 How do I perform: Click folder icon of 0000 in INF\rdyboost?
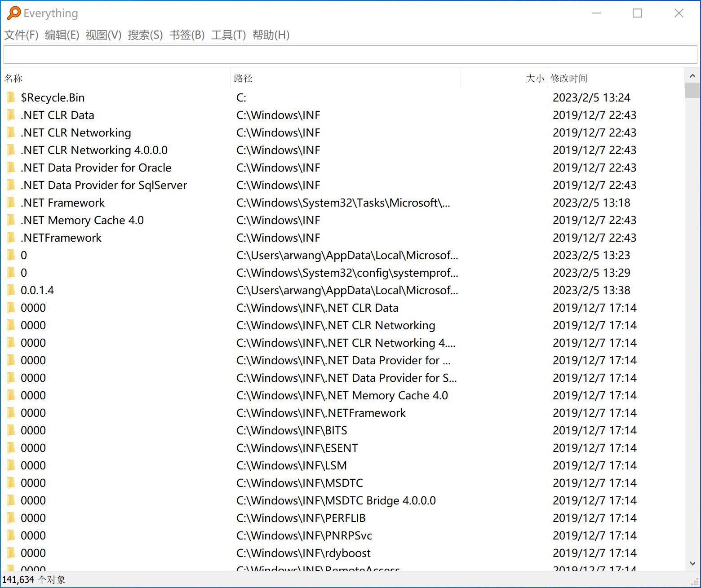pos(11,553)
